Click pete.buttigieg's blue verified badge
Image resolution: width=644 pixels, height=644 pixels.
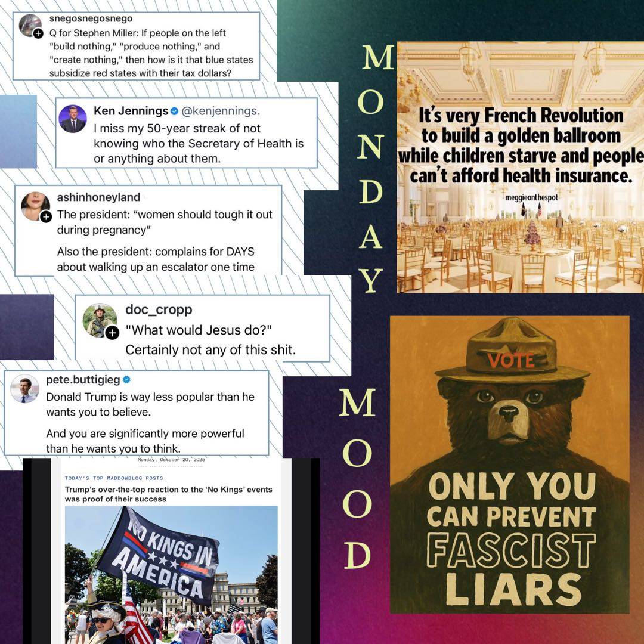click(x=126, y=380)
